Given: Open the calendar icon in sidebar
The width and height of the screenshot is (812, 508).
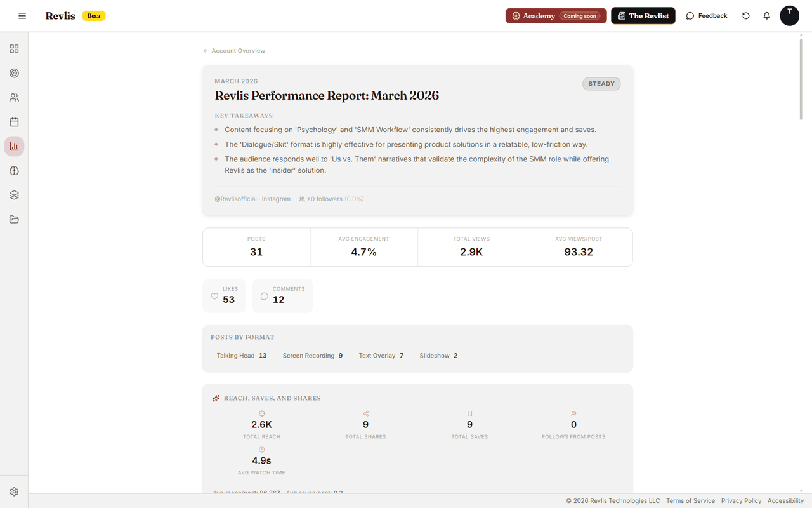Looking at the screenshot, I should 14,122.
